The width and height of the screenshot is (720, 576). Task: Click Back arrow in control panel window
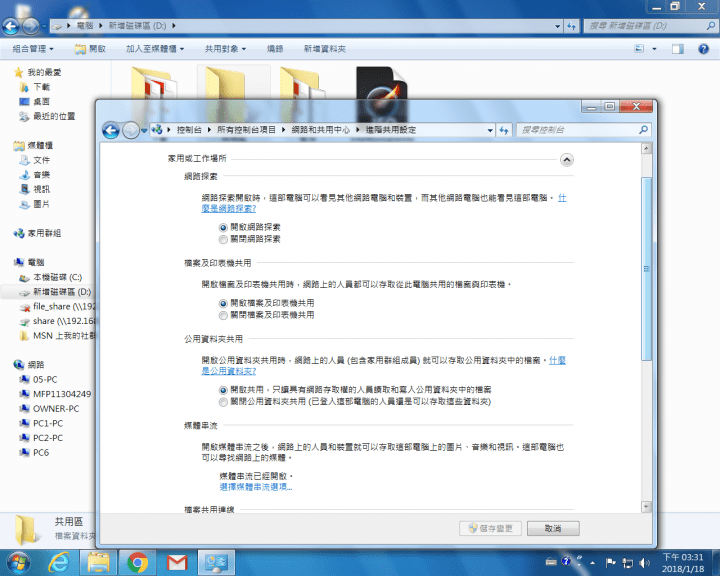pyautogui.click(x=111, y=130)
